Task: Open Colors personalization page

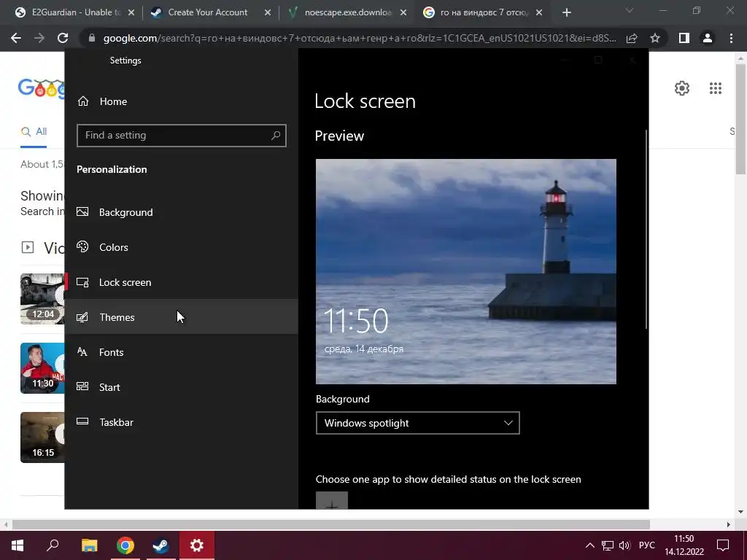Action: tap(181, 247)
